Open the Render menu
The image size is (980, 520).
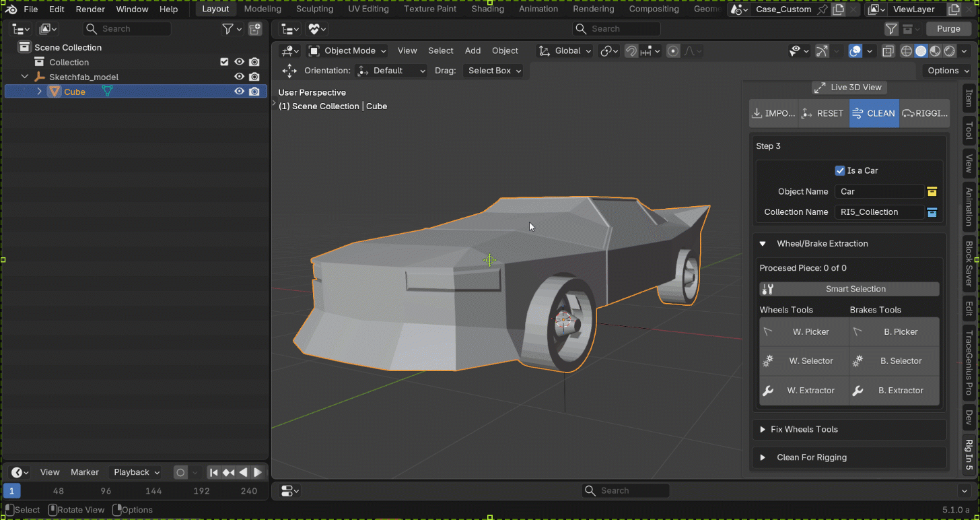pos(90,9)
